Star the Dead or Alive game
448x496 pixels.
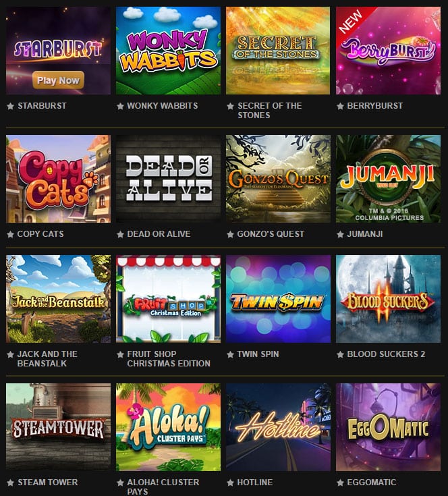[x=120, y=234]
